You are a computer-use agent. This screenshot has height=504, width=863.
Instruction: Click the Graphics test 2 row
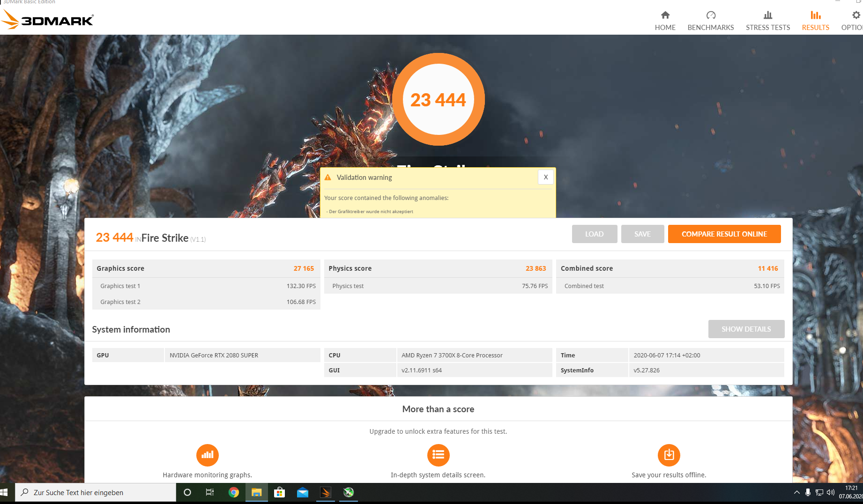206,302
